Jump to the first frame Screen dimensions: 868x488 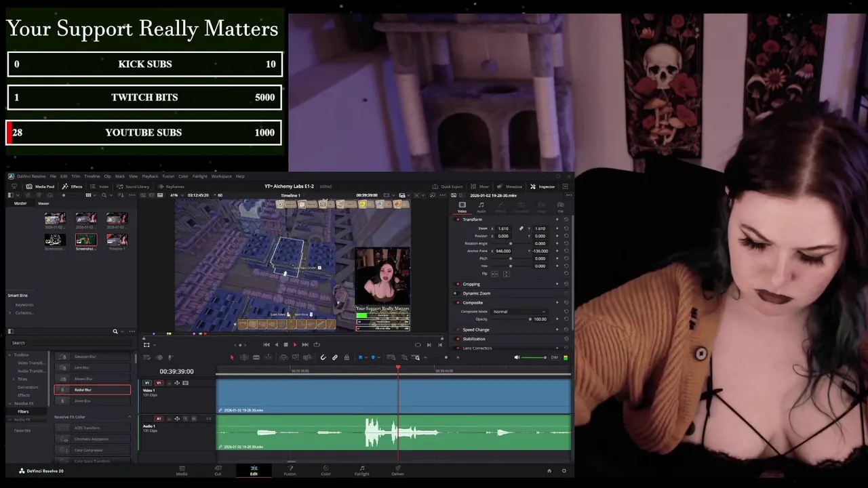pos(267,344)
